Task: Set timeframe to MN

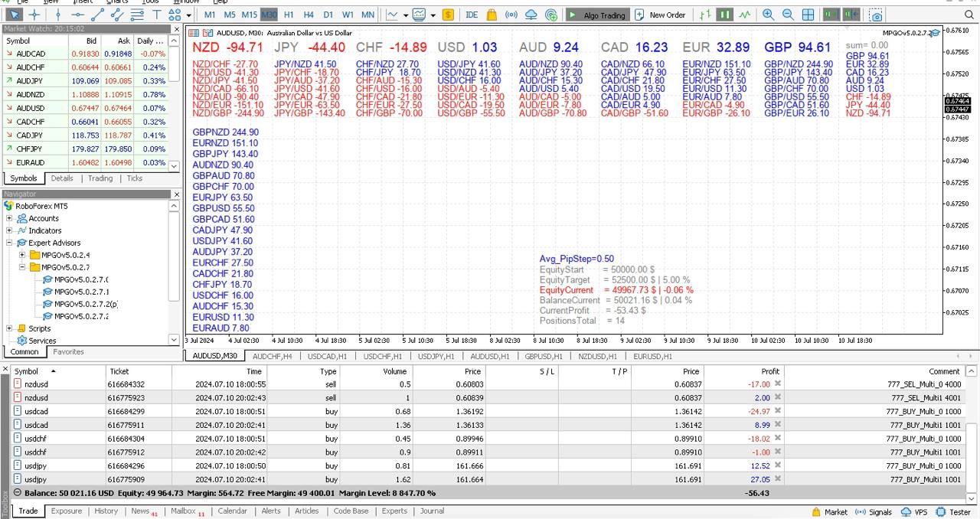Action: [x=367, y=15]
